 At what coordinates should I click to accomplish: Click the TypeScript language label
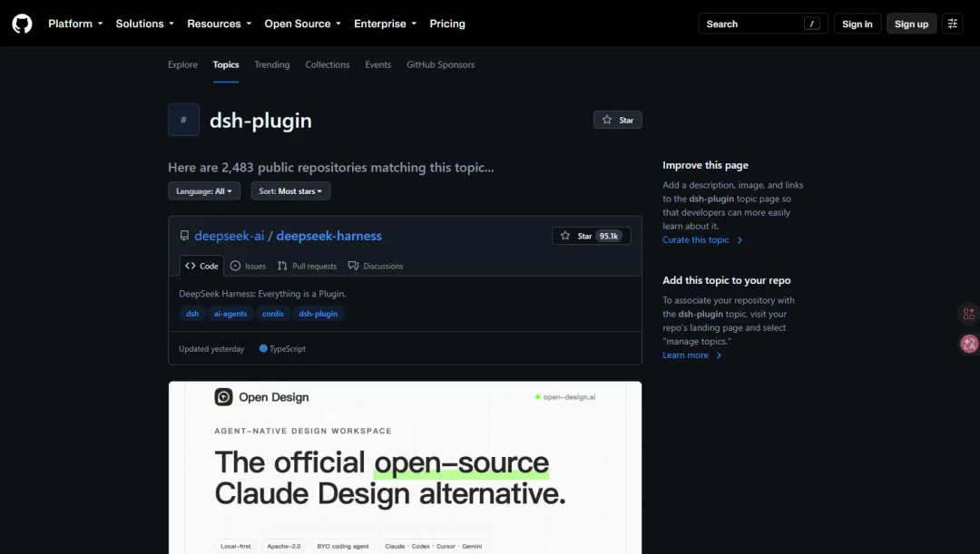pyautogui.click(x=282, y=348)
